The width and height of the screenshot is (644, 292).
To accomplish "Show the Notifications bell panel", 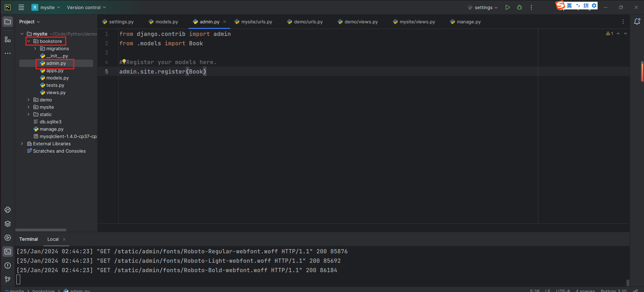I will [x=637, y=22].
